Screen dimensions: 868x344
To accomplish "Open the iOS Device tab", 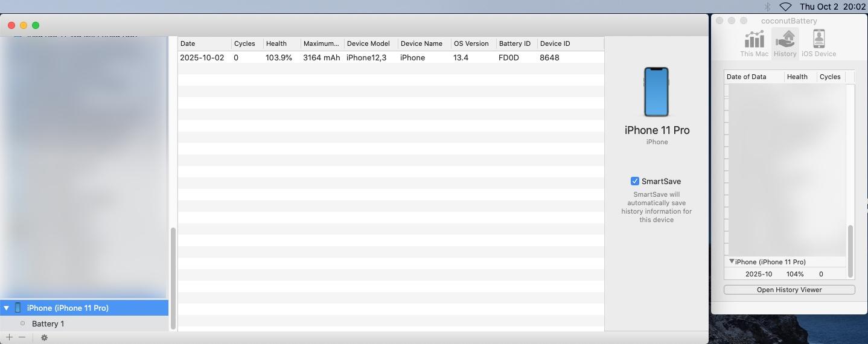I will coord(819,43).
